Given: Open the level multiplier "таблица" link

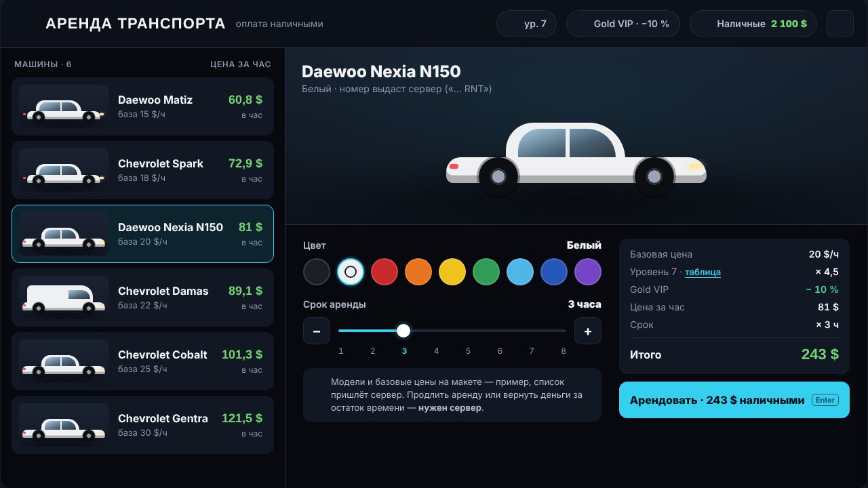Looking at the screenshot, I should [703, 272].
